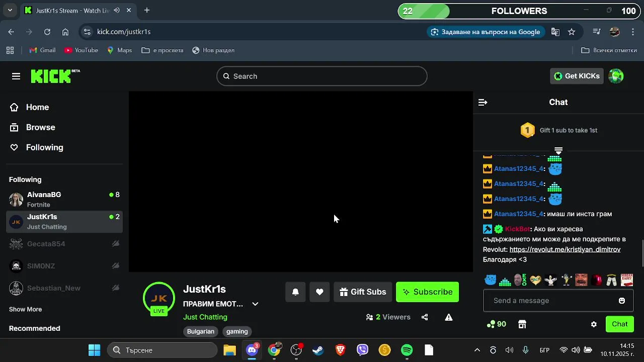Go to Home in sidebar

[x=30, y=107]
